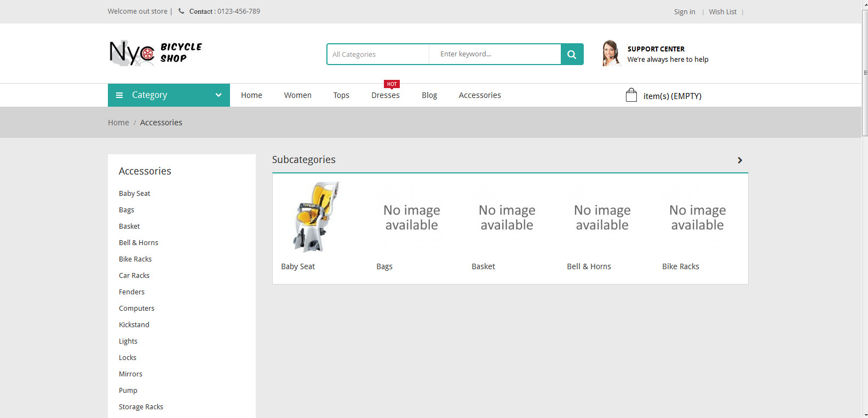
Task: Open the Women menu item
Action: 298,95
